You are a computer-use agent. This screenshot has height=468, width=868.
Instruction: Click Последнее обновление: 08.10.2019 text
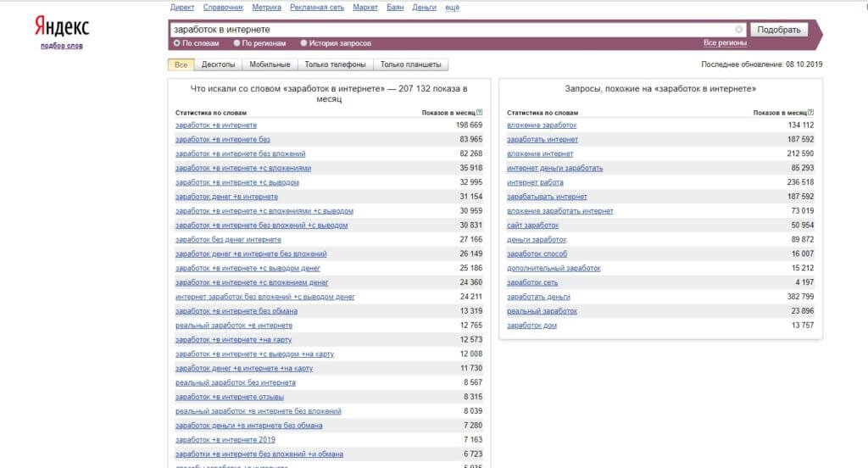pyautogui.click(x=762, y=64)
